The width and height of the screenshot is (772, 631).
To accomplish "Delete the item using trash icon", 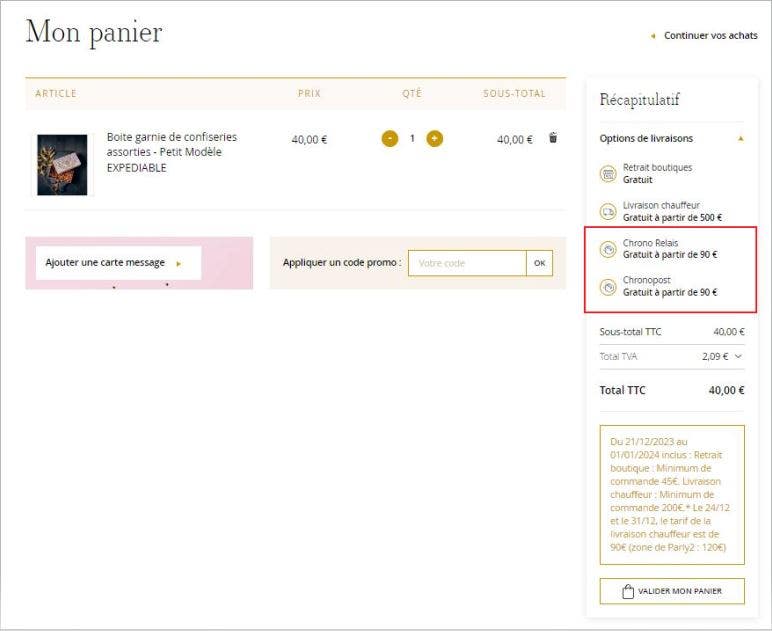I will 553,138.
